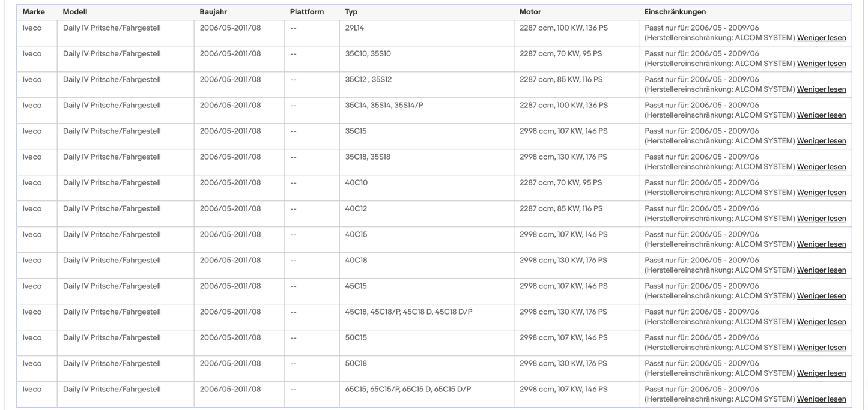The image size is (868, 410).
Task: Click the Einschränkungen column header
Action: point(675,12)
